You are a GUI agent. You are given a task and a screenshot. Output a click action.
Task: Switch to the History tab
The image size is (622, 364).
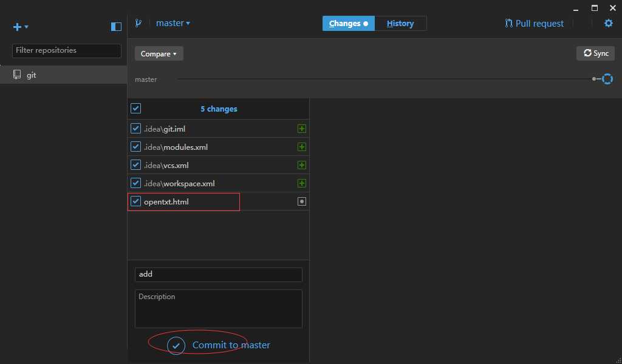tap(400, 24)
